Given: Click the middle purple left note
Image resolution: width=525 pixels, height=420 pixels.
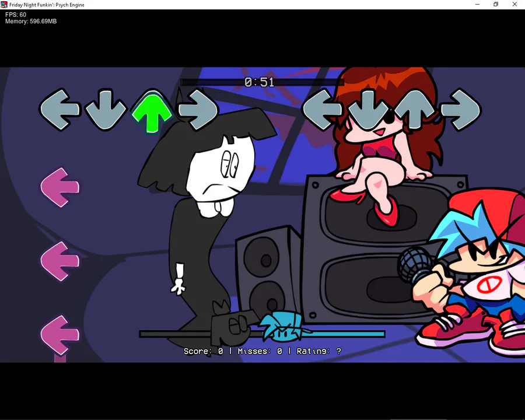Looking at the screenshot, I should point(60,261).
